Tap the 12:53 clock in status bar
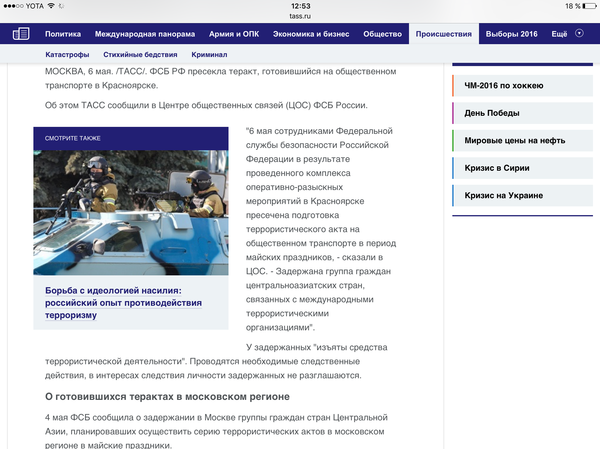Image resolution: width=600 pixels, height=449 pixels. 300,6
